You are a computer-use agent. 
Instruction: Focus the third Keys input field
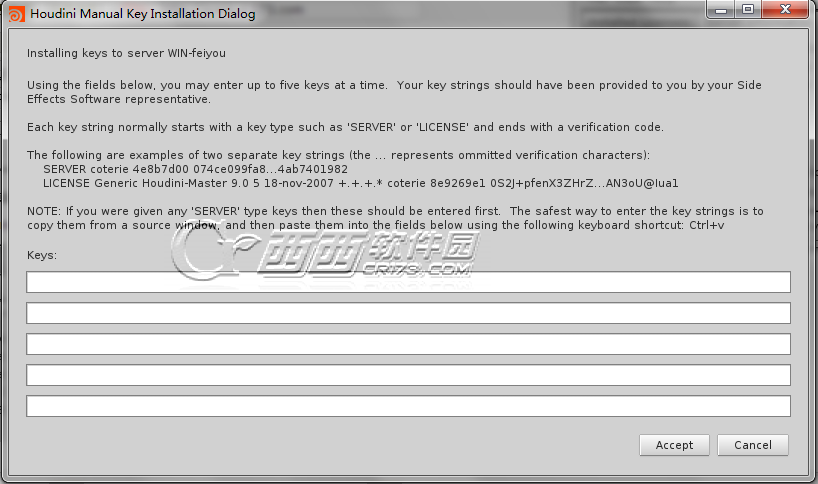(408, 344)
